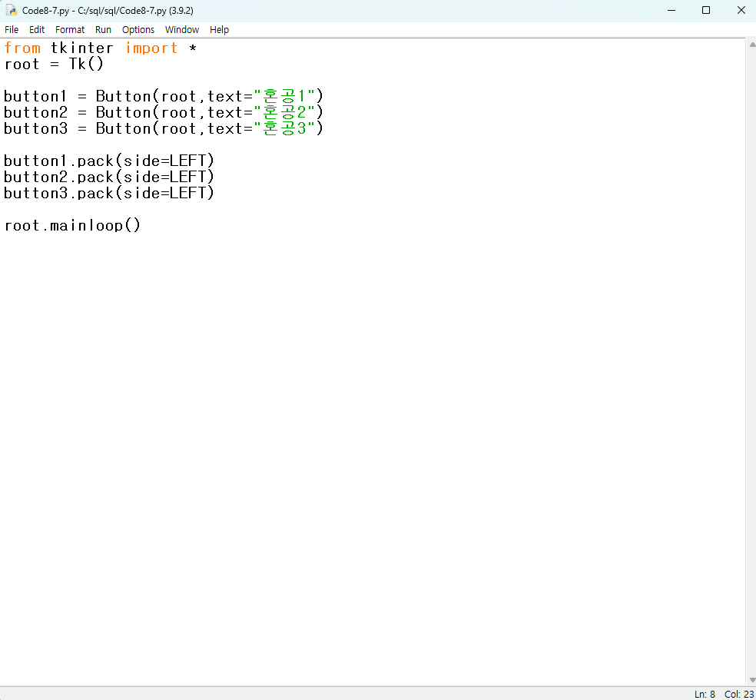Click the button2.pack(side=LEFT) line
The image size is (756, 700).
(x=109, y=177)
